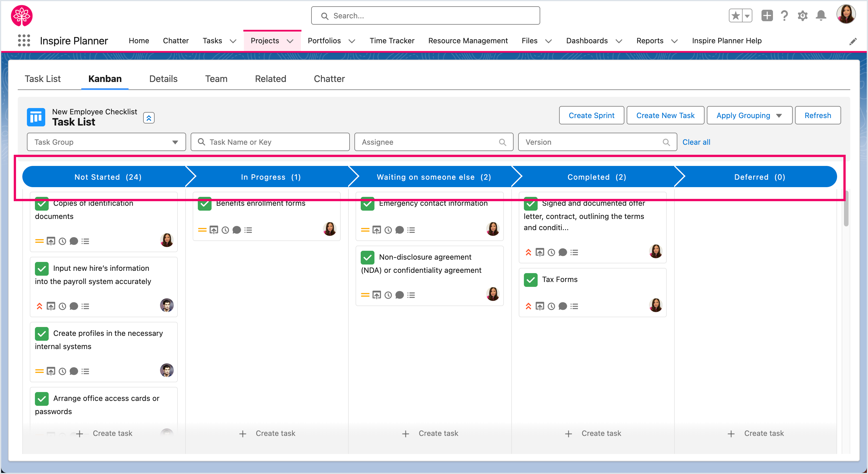Viewport: 868px width, 474px height.
Task: Toggle checkbox on Tax Forms task
Action: (531, 280)
